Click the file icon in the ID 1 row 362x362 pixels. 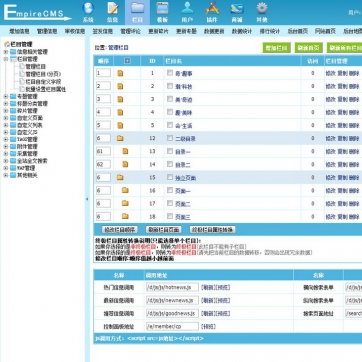tap(120, 73)
